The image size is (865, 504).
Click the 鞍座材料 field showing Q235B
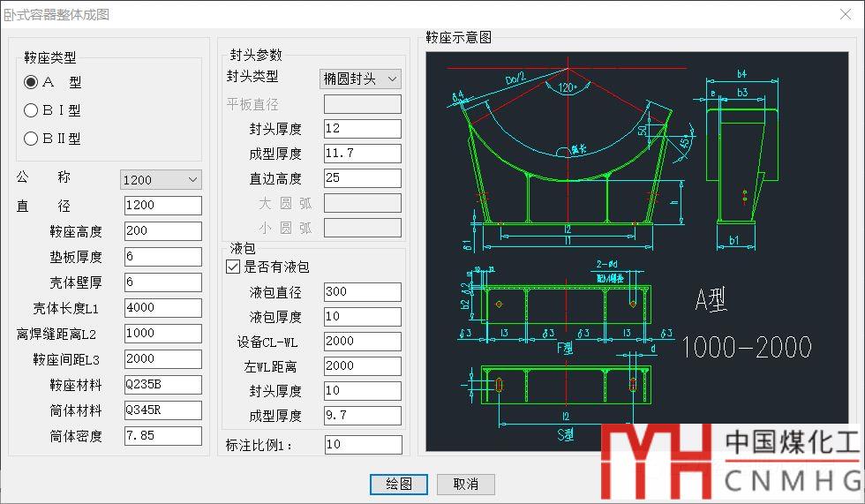coord(162,385)
